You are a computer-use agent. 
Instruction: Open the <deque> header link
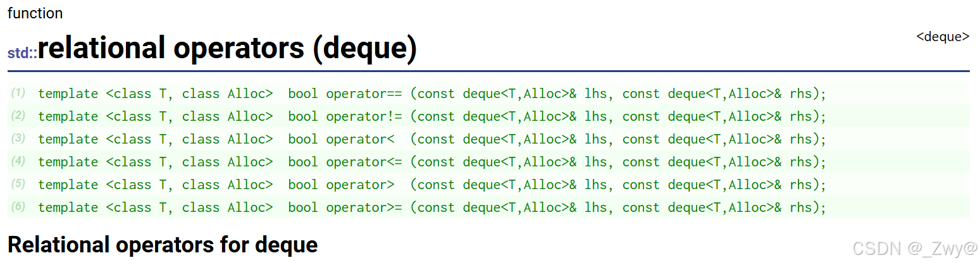coord(943,37)
